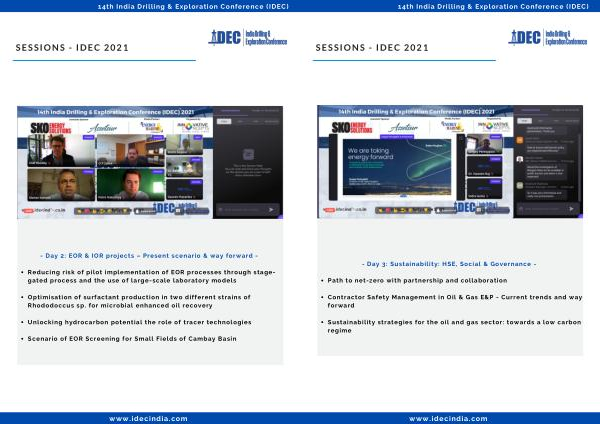Select the green-background speaker video tile
This screenshot has height=424, width=600.
130,184
